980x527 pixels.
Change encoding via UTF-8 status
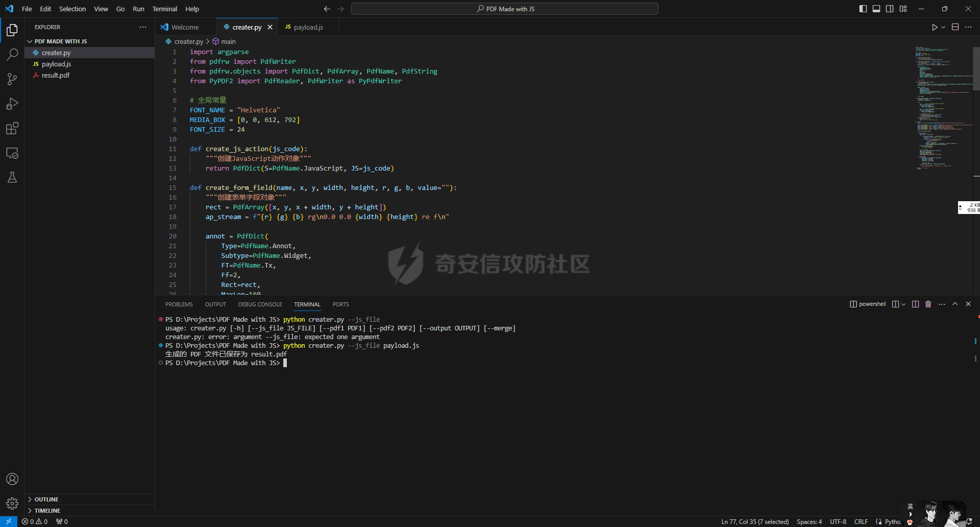[838, 521]
